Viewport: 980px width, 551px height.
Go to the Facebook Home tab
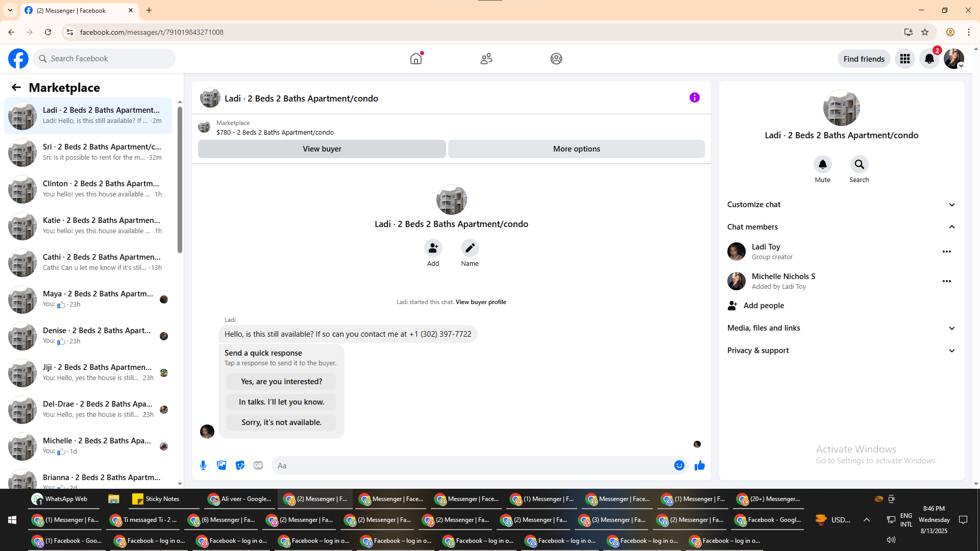(x=416, y=59)
